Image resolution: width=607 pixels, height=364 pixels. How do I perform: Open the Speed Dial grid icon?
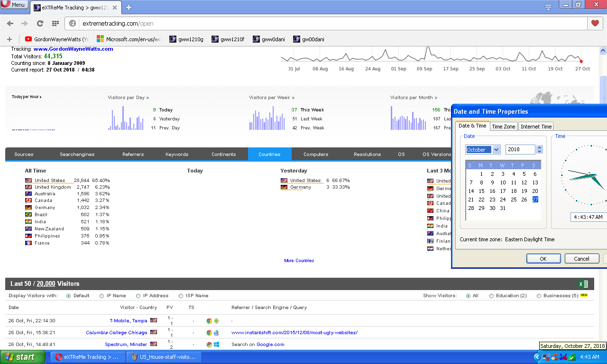click(55, 23)
